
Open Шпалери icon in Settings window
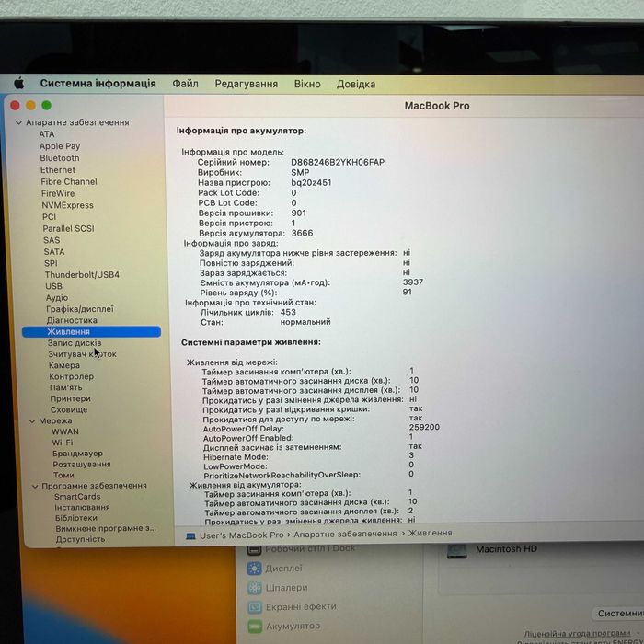pos(255,588)
